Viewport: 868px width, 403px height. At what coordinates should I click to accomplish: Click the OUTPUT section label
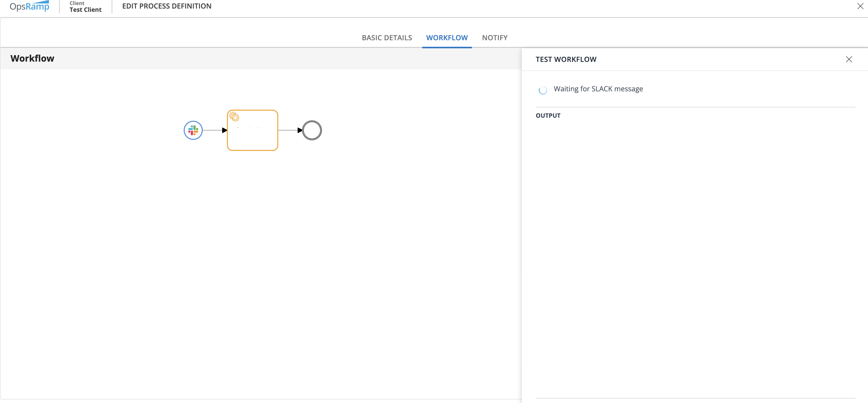tap(548, 115)
